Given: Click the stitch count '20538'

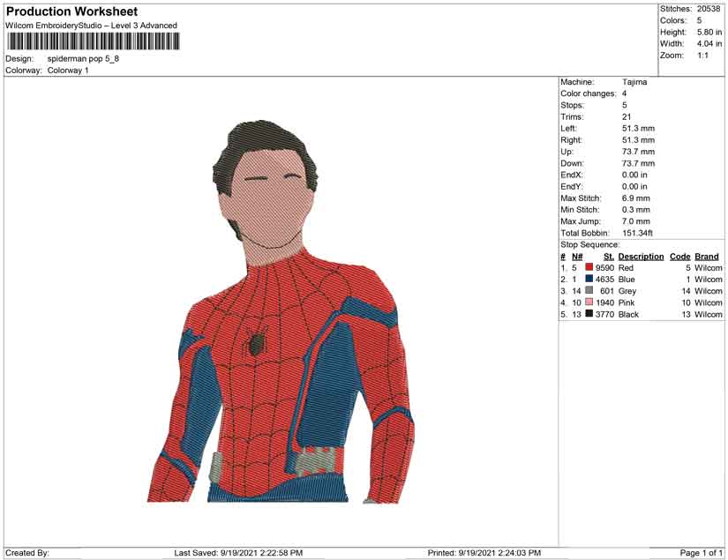Looking at the screenshot, I should (709, 9).
